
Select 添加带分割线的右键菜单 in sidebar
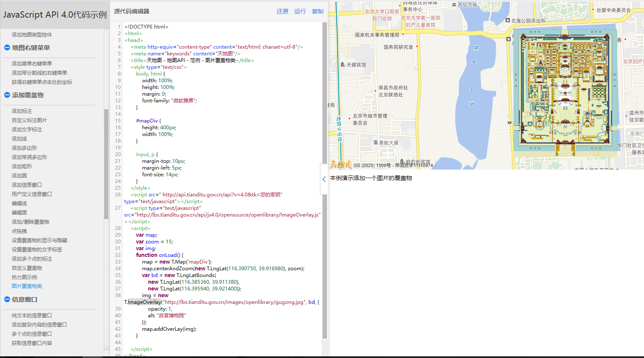[x=39, y=73]
